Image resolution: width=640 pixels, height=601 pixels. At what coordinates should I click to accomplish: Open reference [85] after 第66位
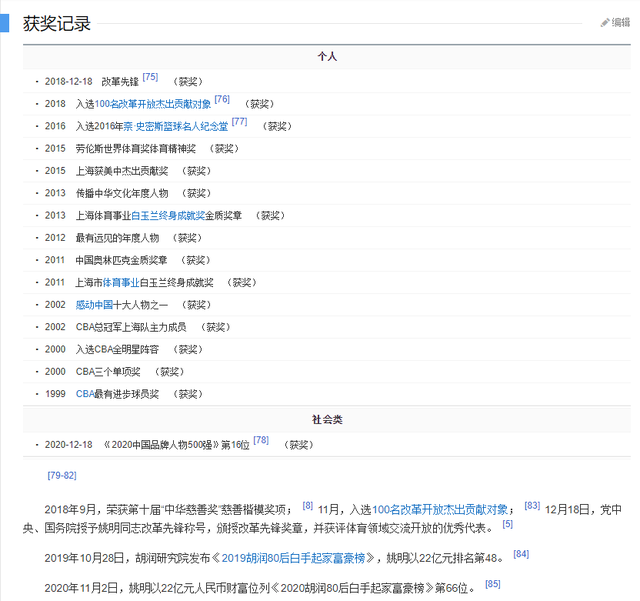coord(493,584)
